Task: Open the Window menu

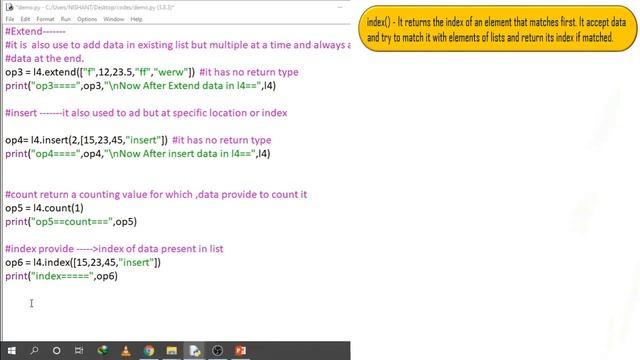Action: [113, 19]
